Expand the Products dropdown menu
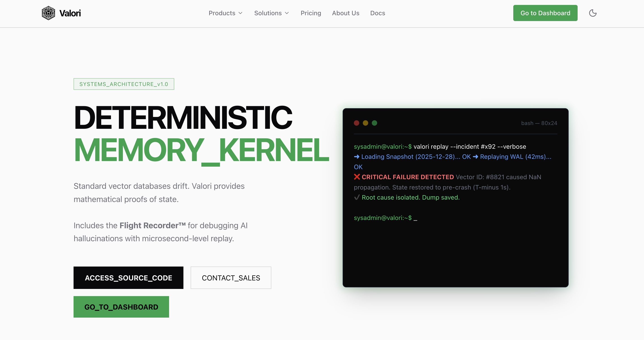The width and height of the screenshot is (644, 340). (222, 13)
